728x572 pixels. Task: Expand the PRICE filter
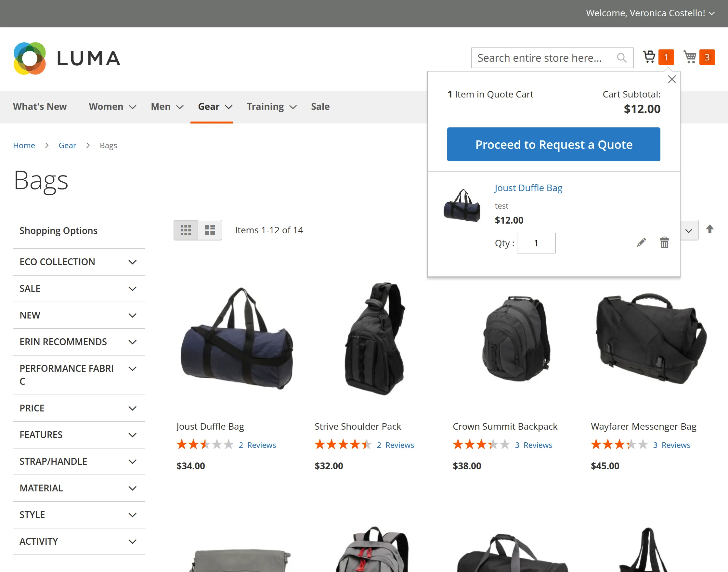(x=79, y=408)
